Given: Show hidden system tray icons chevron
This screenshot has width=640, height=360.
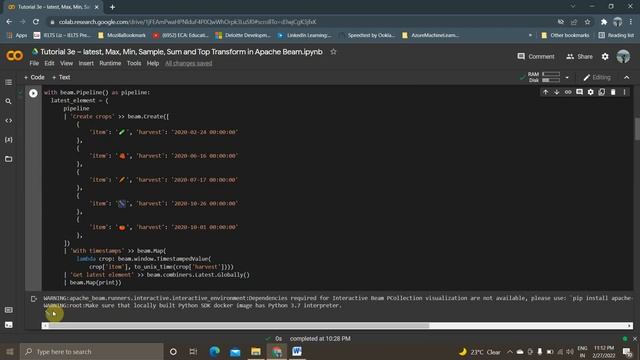Looking at the screenshot, I should coord(510,351).
